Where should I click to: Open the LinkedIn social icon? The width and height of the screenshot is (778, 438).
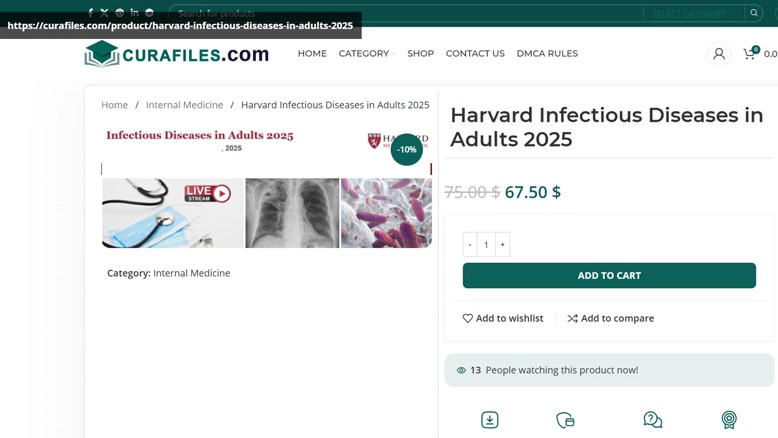point(134,12)
